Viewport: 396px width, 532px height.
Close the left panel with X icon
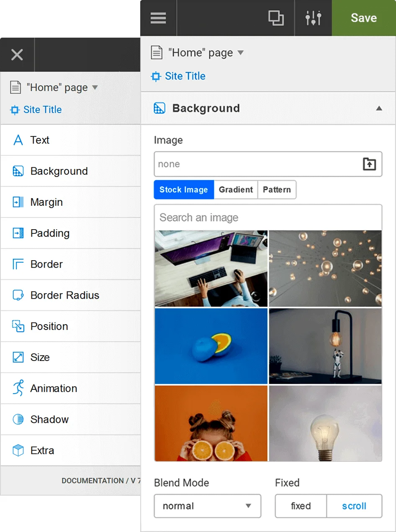17,55
